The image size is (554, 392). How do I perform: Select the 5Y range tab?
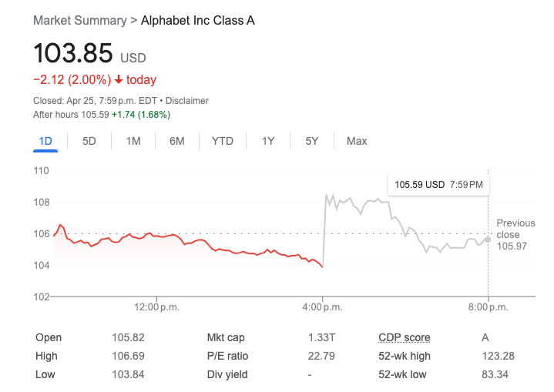click(312, 141)
